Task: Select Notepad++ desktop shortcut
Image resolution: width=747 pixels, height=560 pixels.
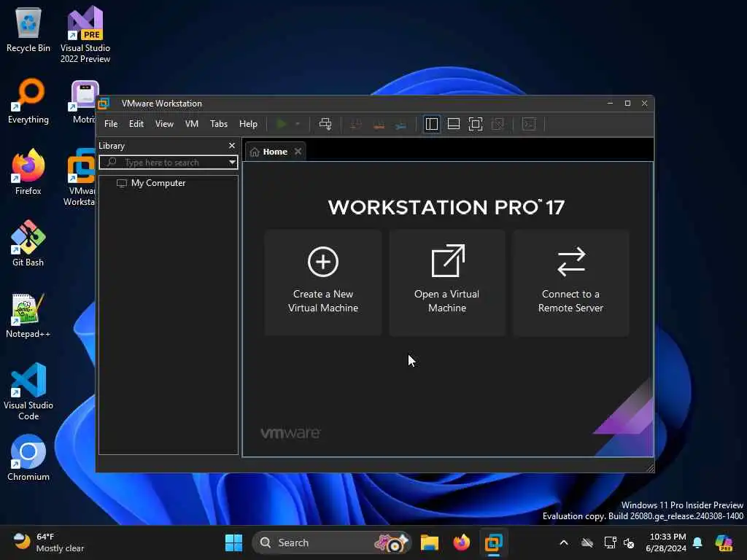Action: 28,315
